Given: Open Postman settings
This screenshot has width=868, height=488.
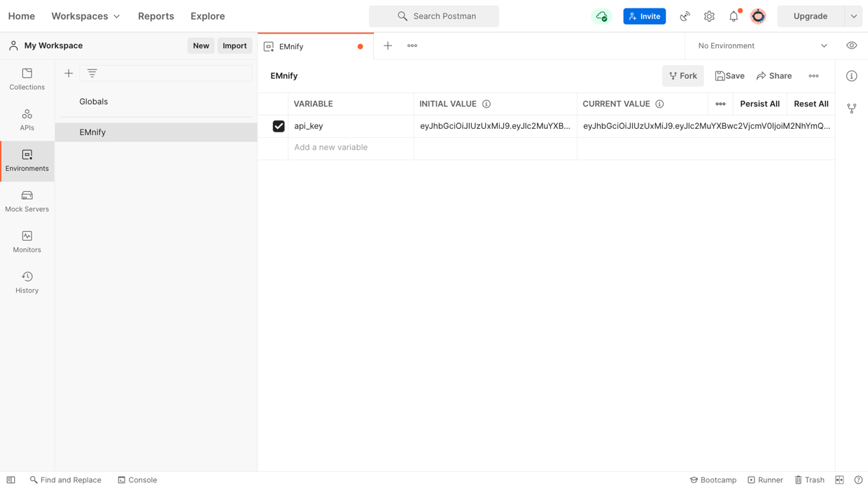Looking at the screenshot, I should tap(709, 15).
